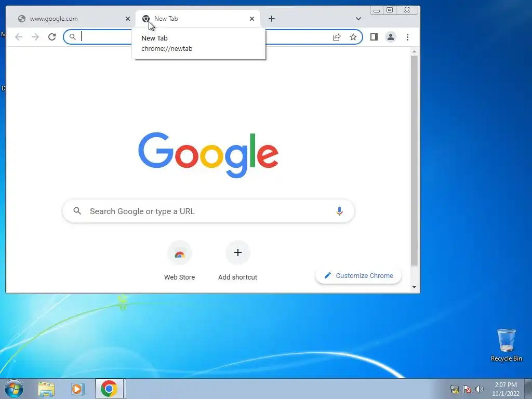532x399 pixels.
Task: Click the address bar search icon
Action: click(73, 37)
